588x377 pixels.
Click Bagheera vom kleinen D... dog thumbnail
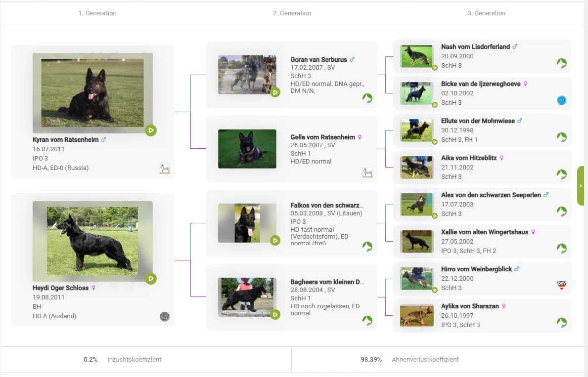point(247,297)
